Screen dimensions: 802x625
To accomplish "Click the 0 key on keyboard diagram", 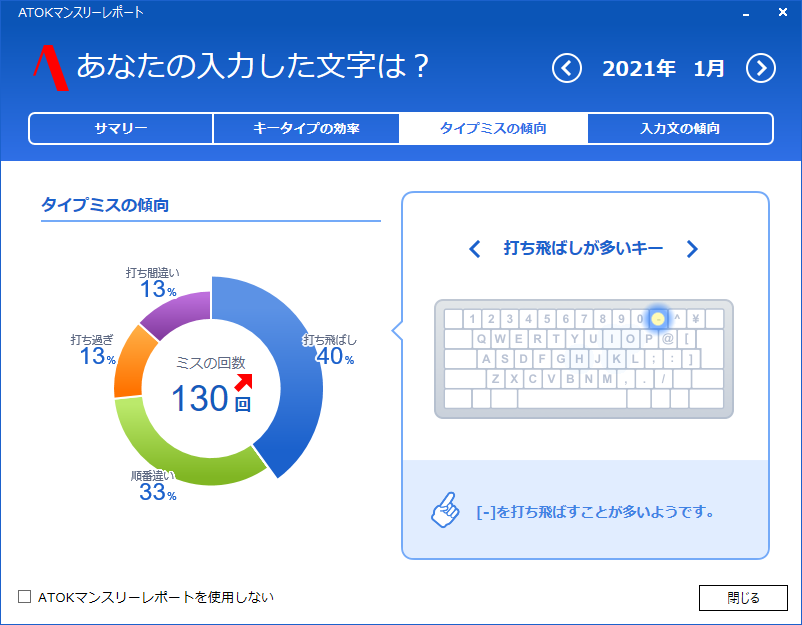I will pos(640,319).
